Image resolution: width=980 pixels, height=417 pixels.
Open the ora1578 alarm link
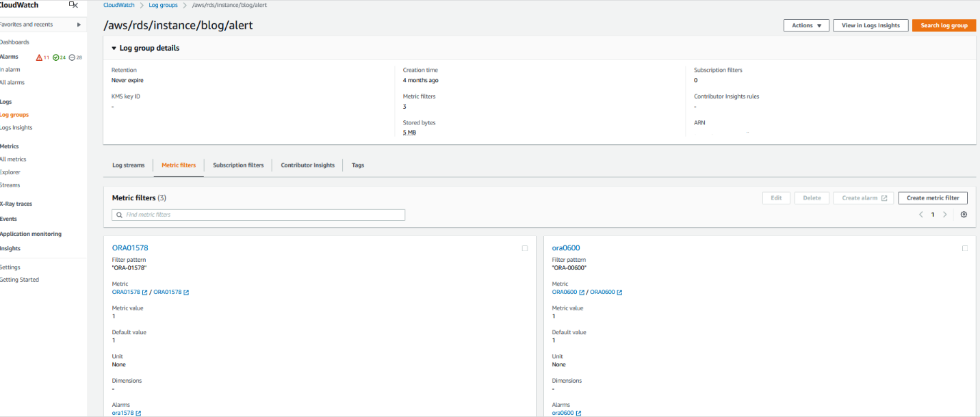(127, 413)
